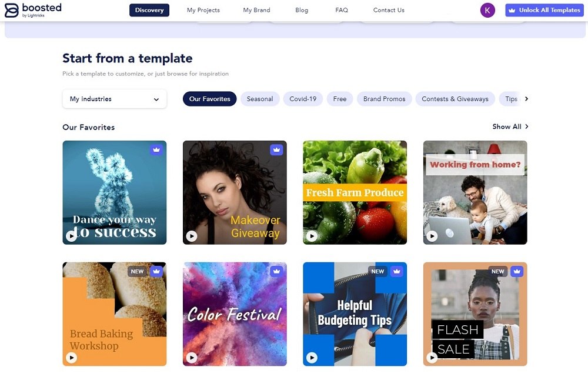Open the Color Festival template thumbnail
This screenshot has height=380, width=588.
tap(235, 314)
